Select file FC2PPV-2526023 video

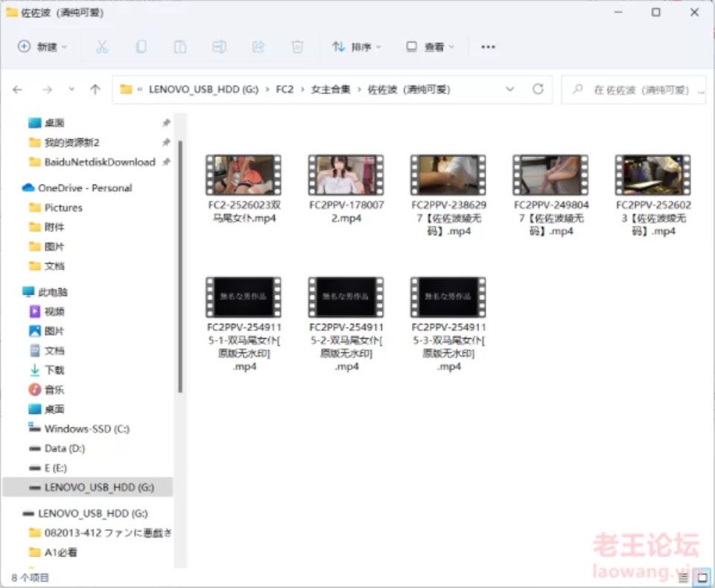point(653,196)
